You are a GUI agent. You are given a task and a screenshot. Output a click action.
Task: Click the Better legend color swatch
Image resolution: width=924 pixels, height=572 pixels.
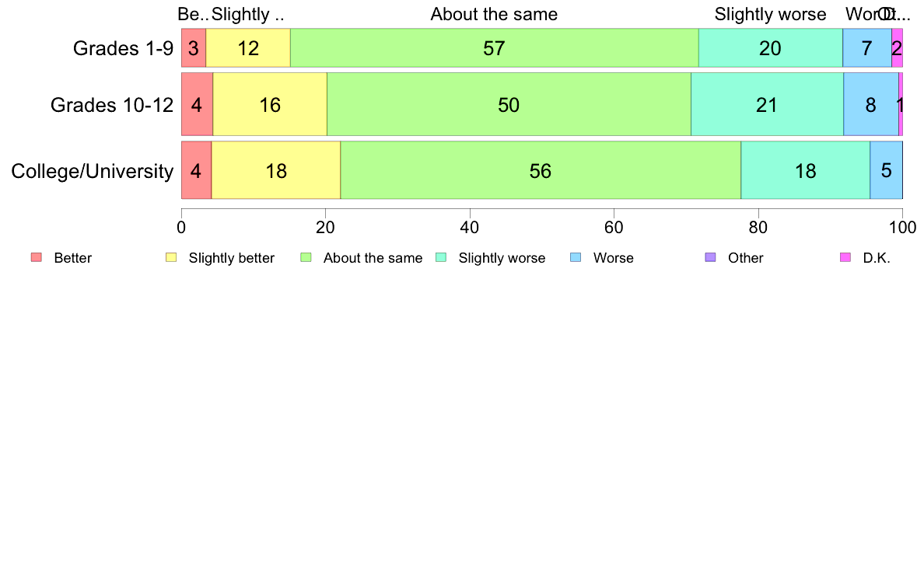click(x=37, y=257)
